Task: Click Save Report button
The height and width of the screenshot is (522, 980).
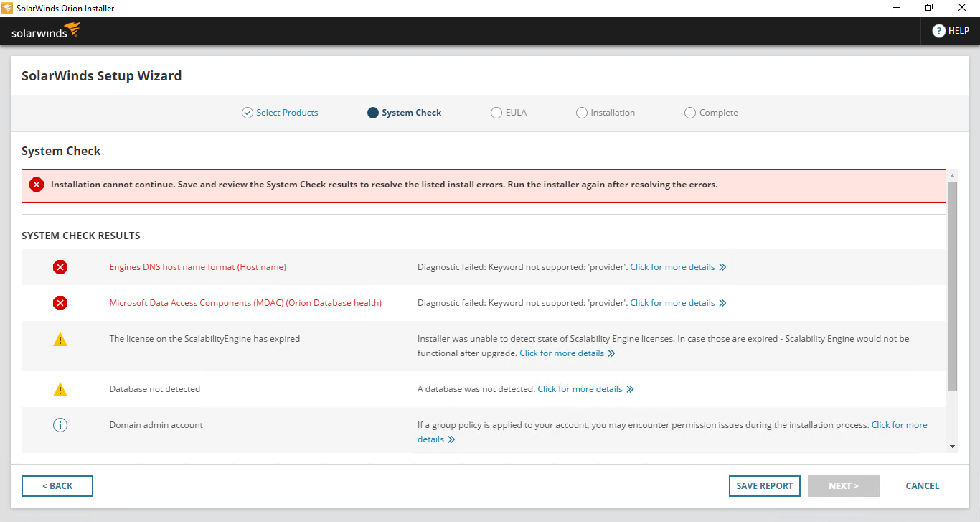Action: pyautogui.click(x=765, y=486)
